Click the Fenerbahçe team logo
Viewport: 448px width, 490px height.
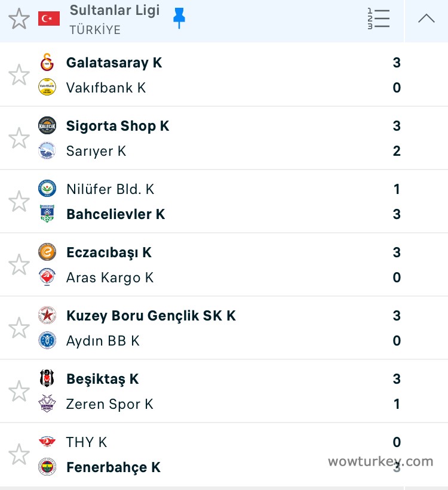point(47,467)
